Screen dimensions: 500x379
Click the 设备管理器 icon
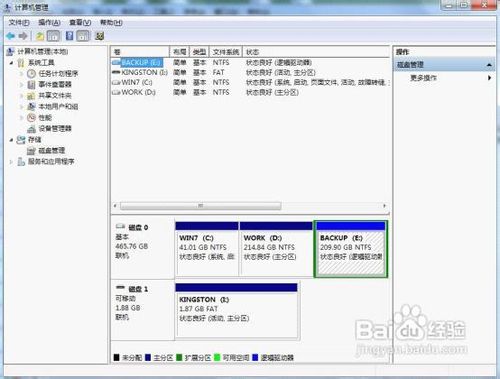point(31,129)
